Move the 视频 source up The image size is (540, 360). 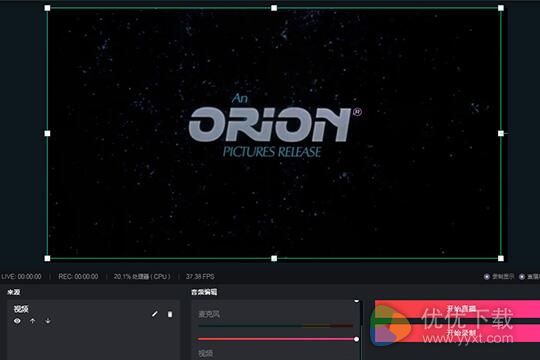point(32,321)
